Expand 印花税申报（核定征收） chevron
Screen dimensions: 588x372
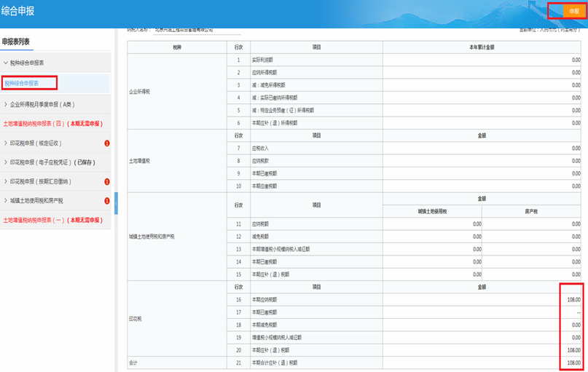[6, 143]
